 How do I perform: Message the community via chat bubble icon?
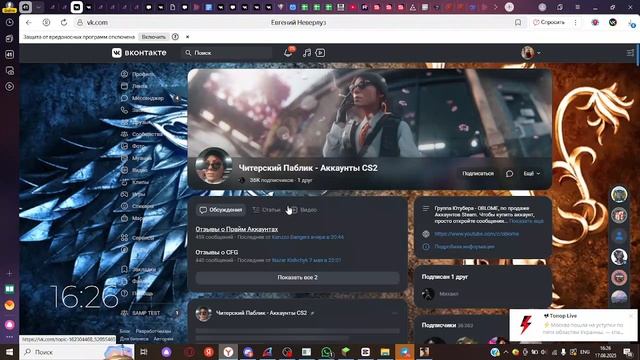509,173
